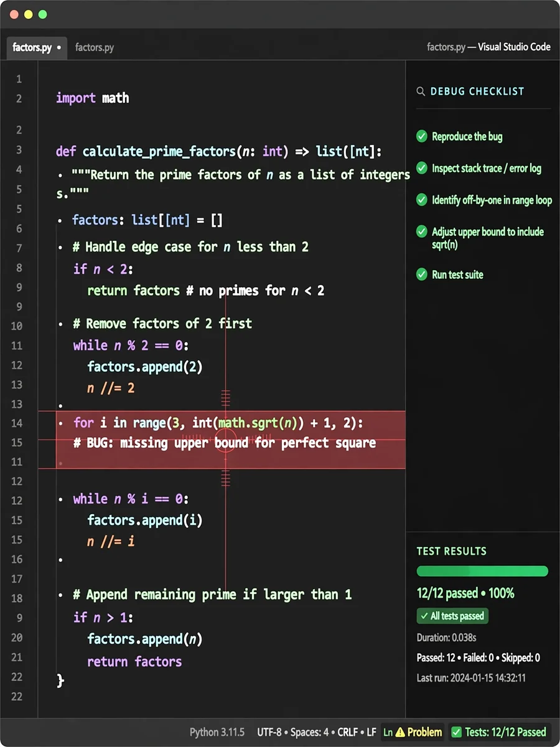This screenshot has height=747, width=560.
Task: Collapse the fold marker beside # Remove factors of 2 first
Action: click(60, 324)
